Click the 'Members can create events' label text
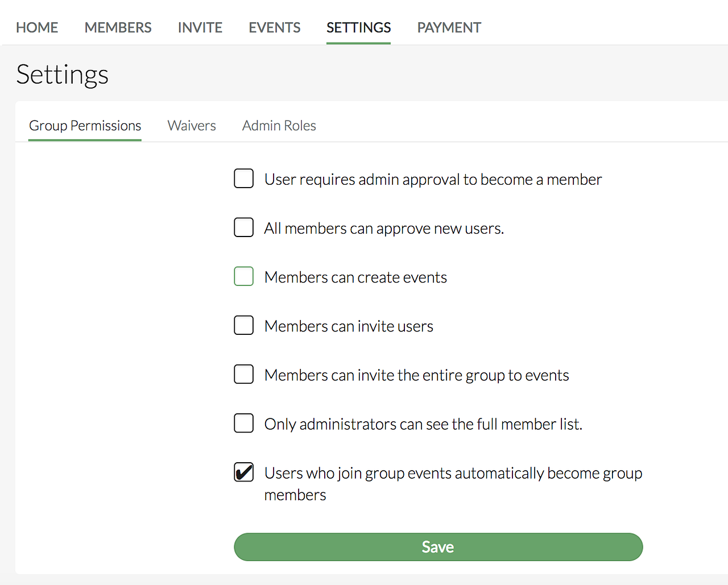 [355, 277]
